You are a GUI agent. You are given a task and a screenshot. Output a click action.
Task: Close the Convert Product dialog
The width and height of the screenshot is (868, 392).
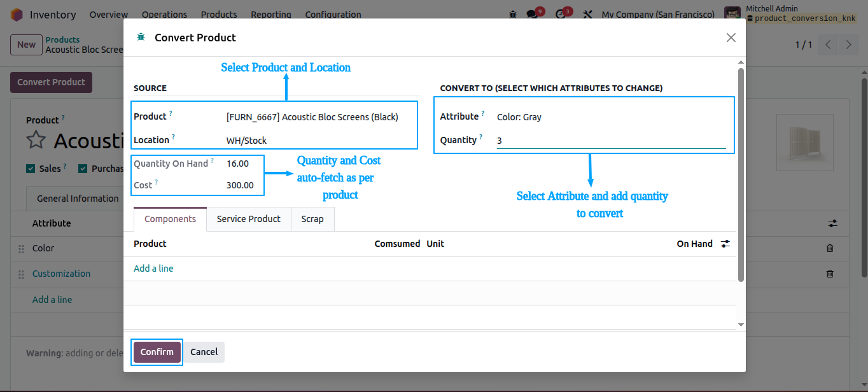[x=731, y=38]
